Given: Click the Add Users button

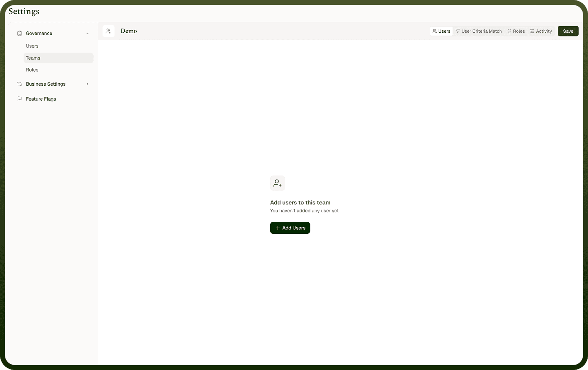Looking at the screenshot, I should (x=290, y=228).
